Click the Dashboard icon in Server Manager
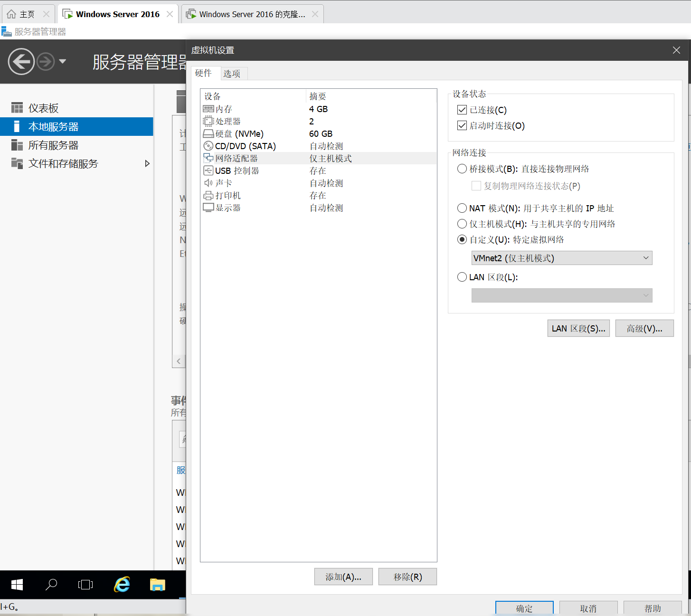The image size is (691, 616). pyautogui.click(x=17, y=108)
